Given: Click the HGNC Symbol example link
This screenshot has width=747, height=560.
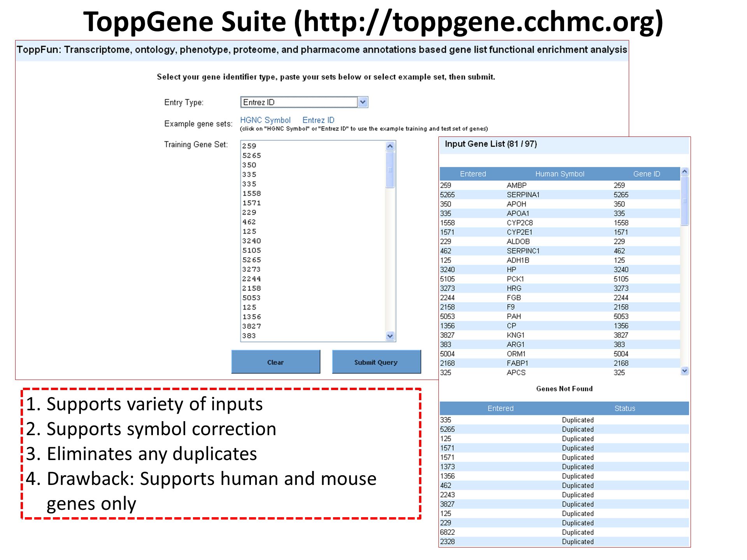Looking at the screenshot, I should (x=265, y=120).
